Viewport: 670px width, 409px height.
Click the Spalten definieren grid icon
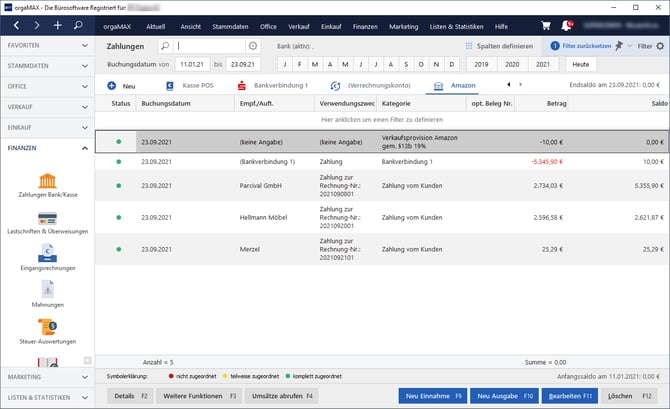(x=469, y=46)
